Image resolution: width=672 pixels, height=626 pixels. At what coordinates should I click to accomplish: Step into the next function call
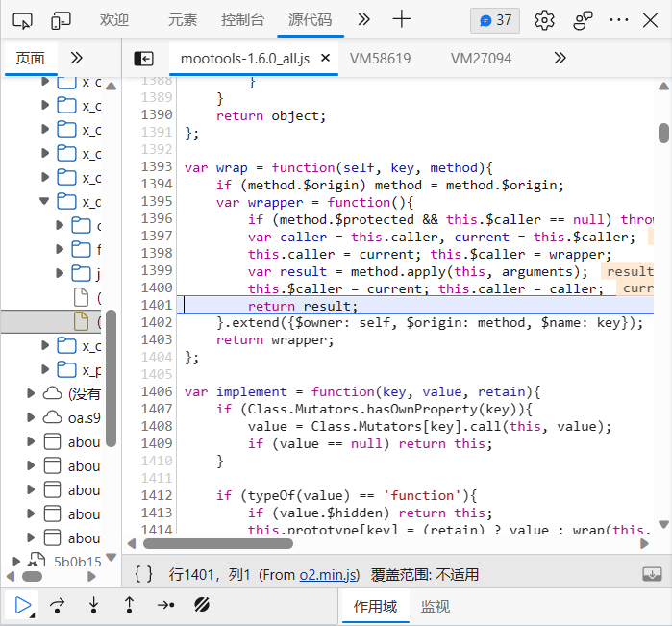tap(93, 605)
